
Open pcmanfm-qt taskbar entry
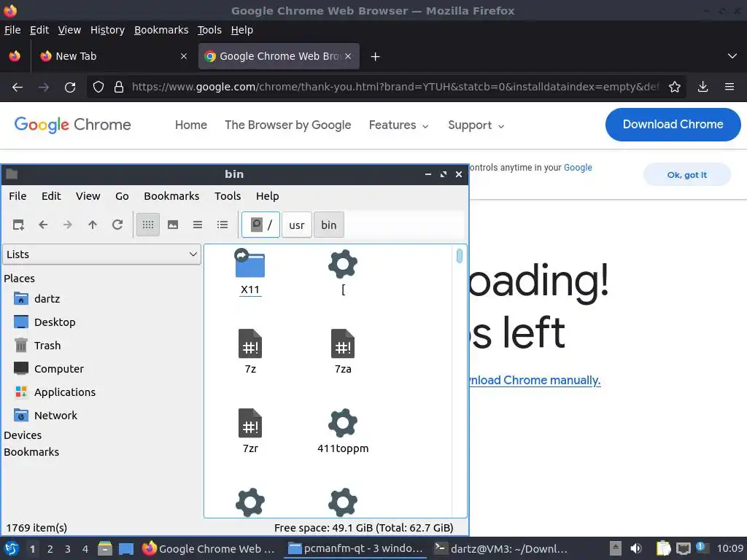pos(355,549)
